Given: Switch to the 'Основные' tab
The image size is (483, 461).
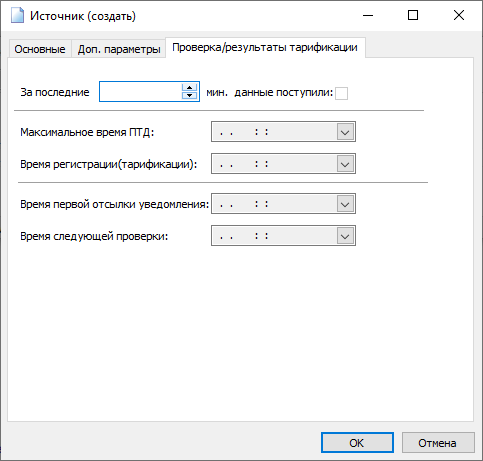Looking at the screenshot, I should coord(40,49).
